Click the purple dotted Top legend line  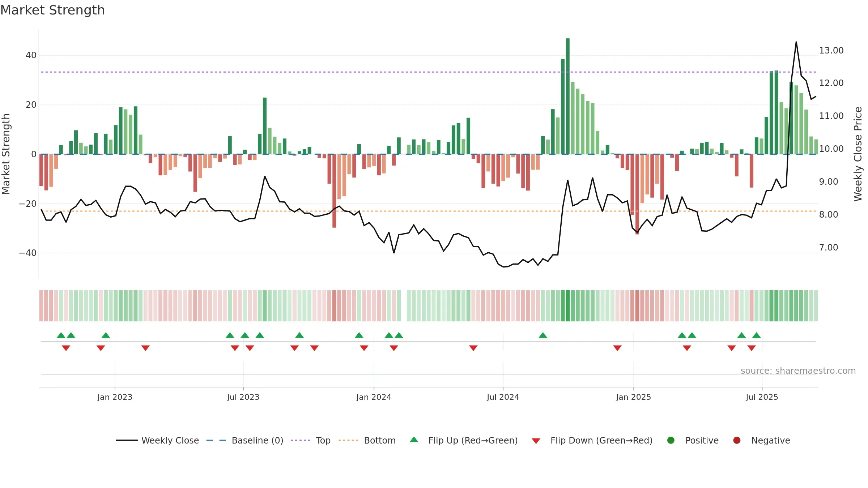pyautogui.click(x=301, y=440)
